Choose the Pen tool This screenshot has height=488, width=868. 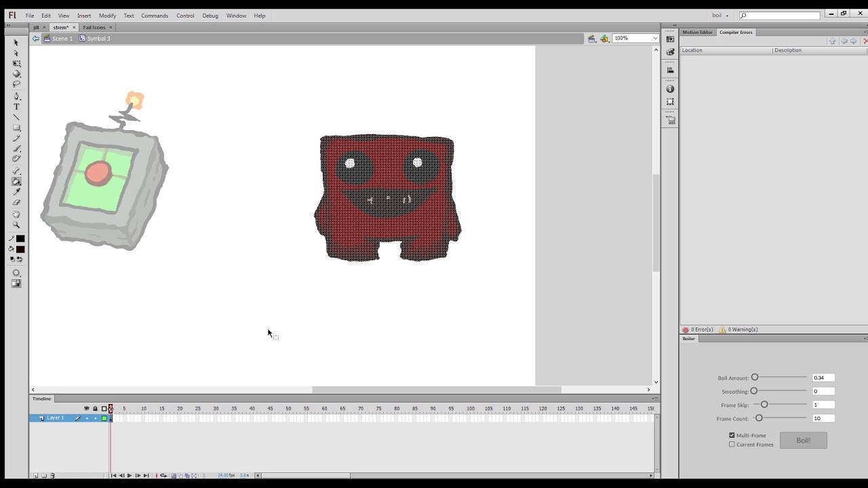click(16, 96)
